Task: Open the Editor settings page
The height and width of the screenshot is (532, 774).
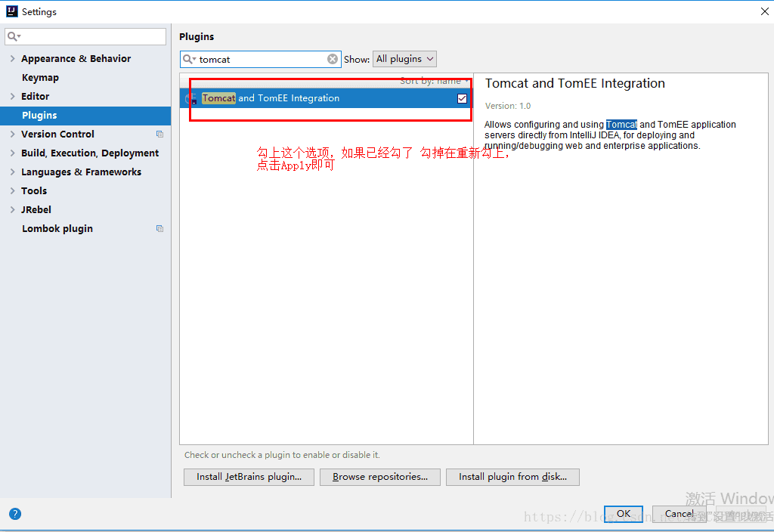Action: point(35,96)
